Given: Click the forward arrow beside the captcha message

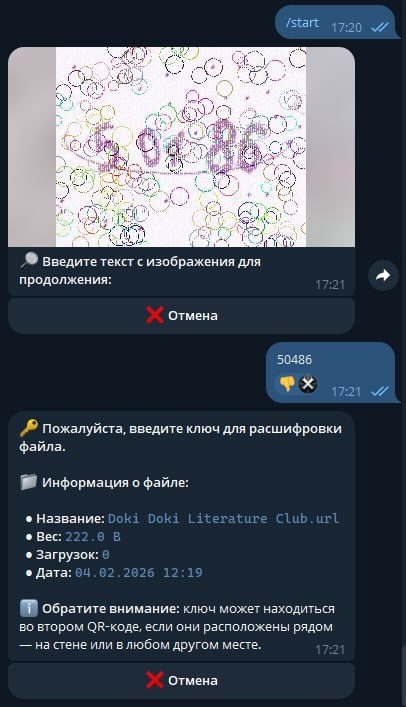Looking at the screenshot, I should (x=383, y=275).
